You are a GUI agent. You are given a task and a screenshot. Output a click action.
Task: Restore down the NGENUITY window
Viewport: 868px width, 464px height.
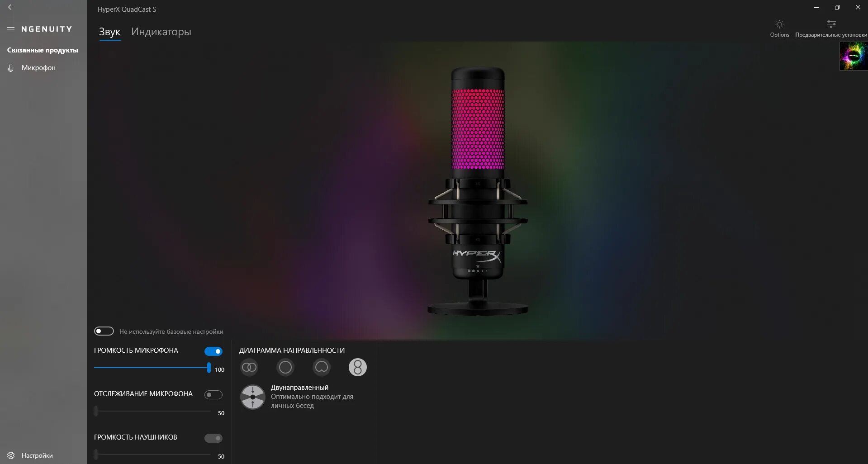[837, 7]
